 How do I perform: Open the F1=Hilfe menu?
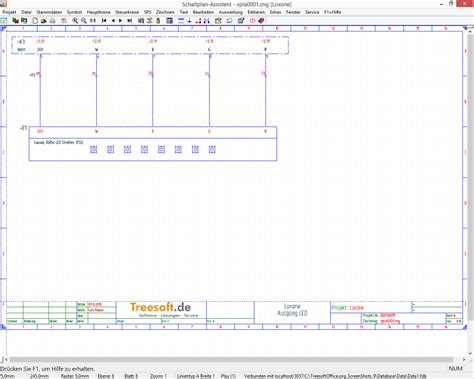[x=333, y=12]
